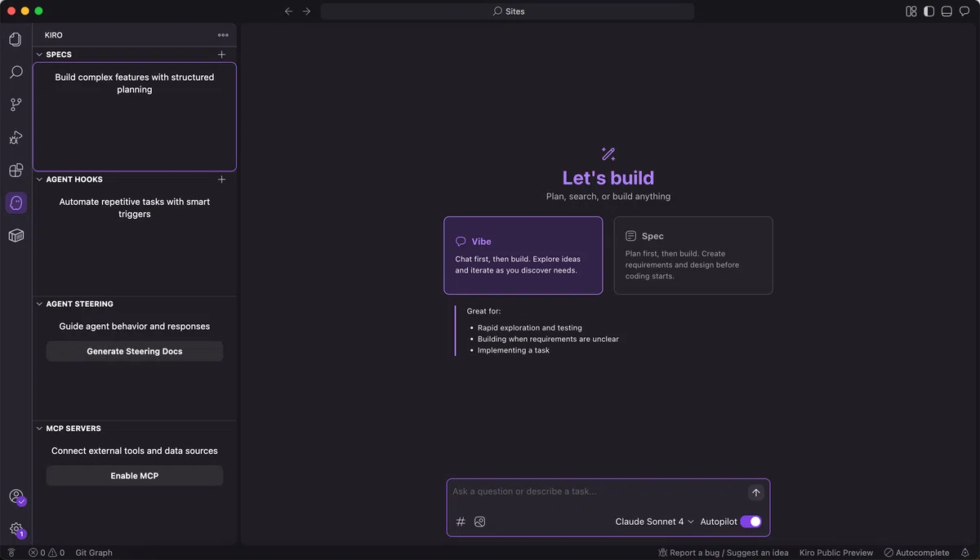Image resolution: width=980 pixels, height=560 pixels.
Task: Click Autocomplete in the status bar
Action: [916, 553]
